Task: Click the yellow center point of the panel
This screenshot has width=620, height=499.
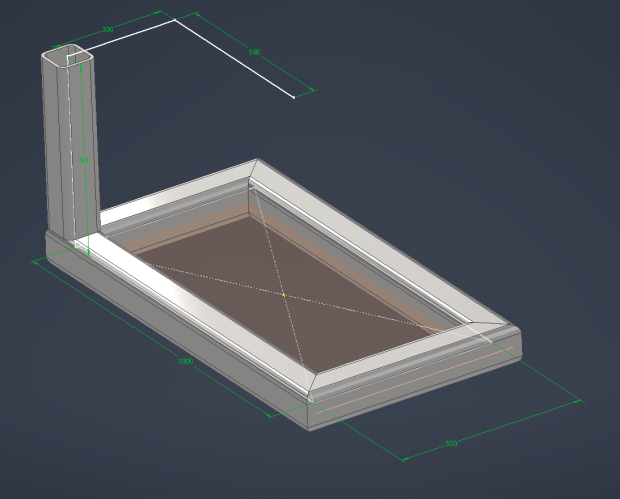Action: (284, 295)
